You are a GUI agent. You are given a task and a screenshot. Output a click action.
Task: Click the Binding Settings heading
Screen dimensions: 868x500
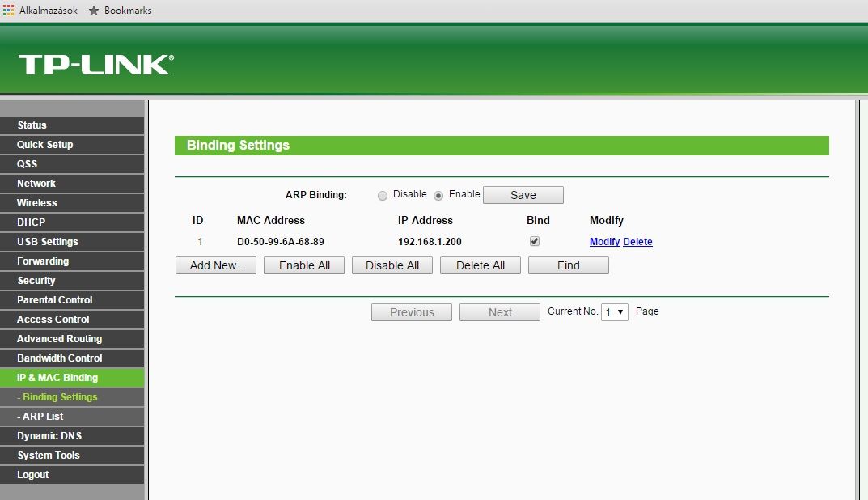point(238,145)
